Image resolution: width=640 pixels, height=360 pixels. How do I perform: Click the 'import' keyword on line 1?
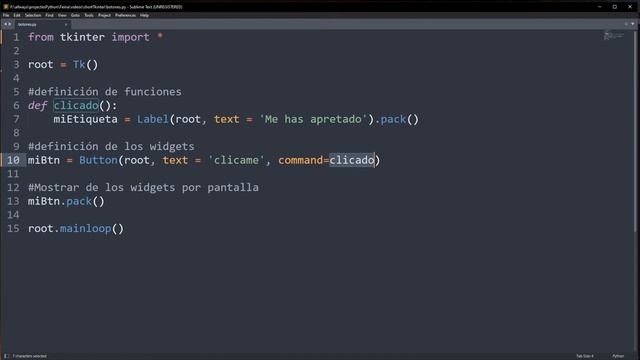coord(131,37)
